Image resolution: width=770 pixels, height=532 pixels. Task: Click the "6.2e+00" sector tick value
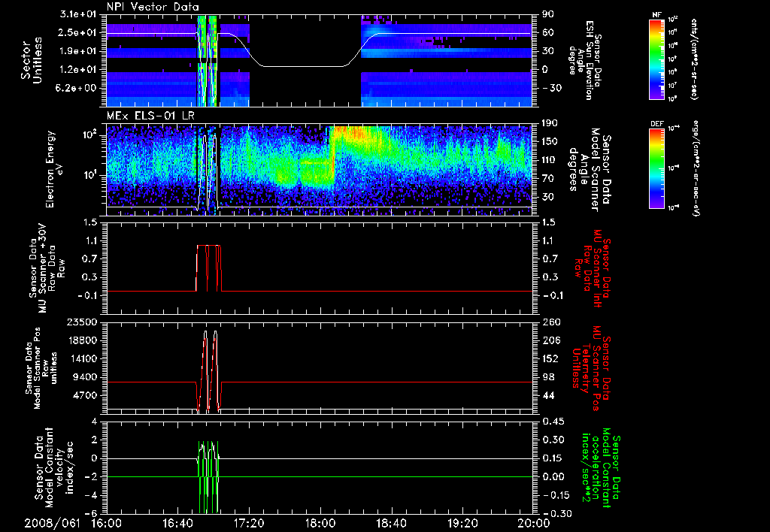(77, 88)
